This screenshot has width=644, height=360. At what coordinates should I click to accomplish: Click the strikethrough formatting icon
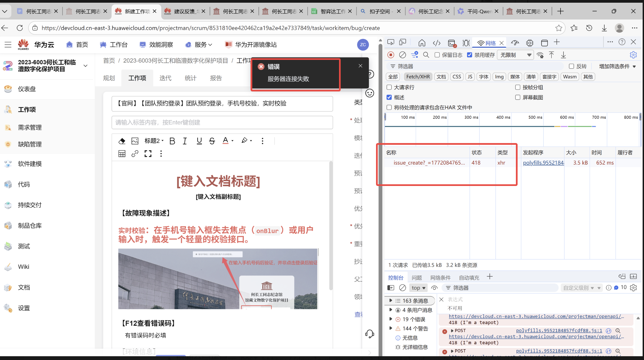(x=212, y=141)
